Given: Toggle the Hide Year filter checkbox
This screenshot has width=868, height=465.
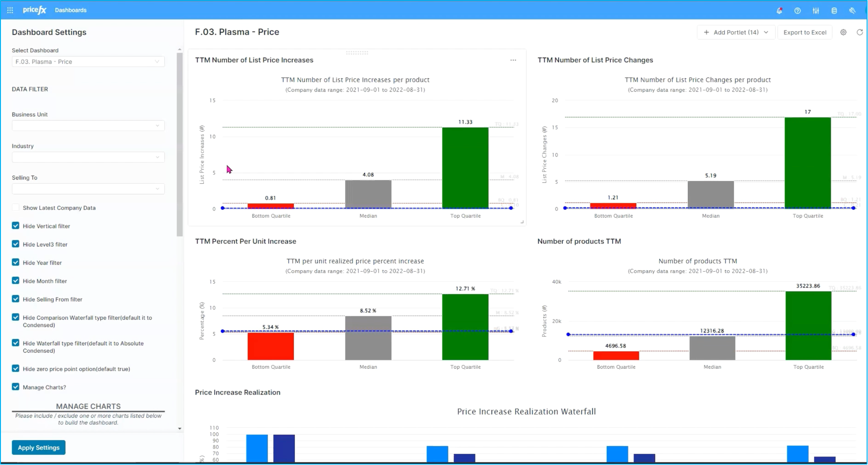Looking at the screenshot, I should pos(16,262).
